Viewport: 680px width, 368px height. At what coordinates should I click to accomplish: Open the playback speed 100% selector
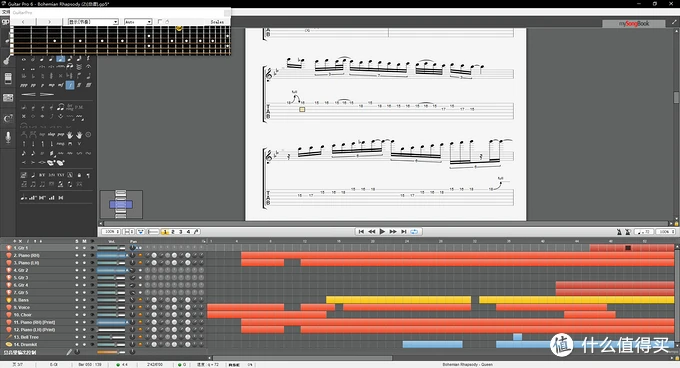coord(665,232)
